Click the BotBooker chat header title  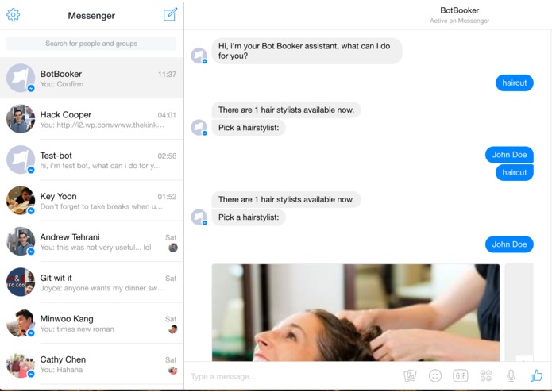click(459, 10)
